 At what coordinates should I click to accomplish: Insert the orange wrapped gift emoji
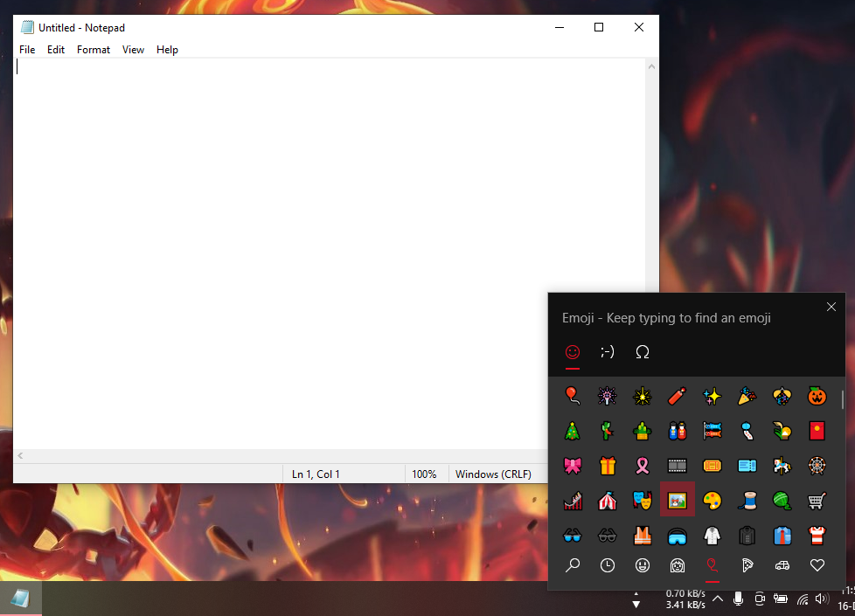pos(608,466)
